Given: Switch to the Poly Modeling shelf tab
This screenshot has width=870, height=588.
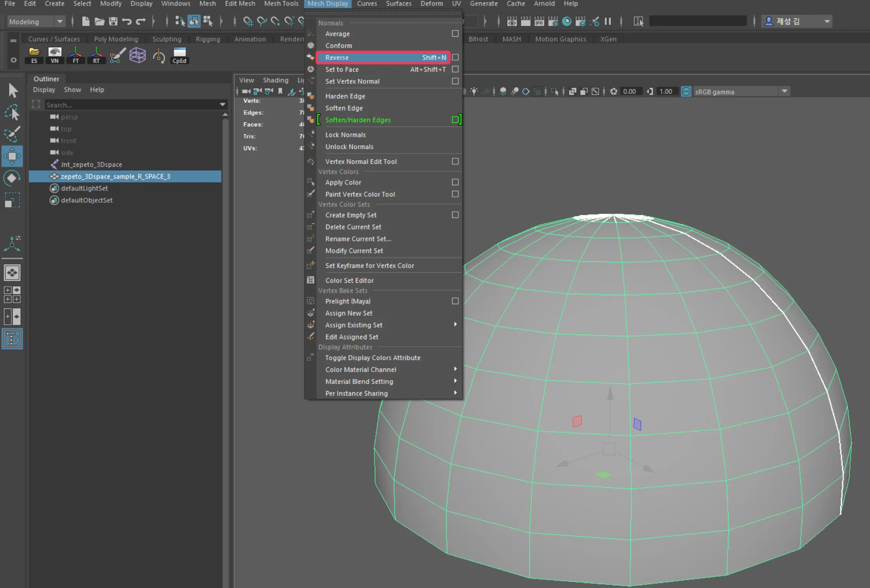Looking at the screenshot, I should pos(116,39).
